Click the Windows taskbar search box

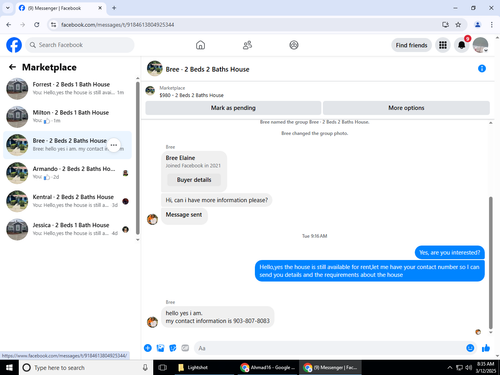tap(85, 367)
